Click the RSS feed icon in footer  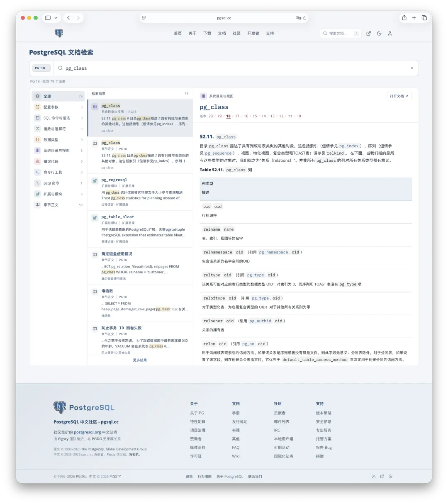(x=373, y=476)
